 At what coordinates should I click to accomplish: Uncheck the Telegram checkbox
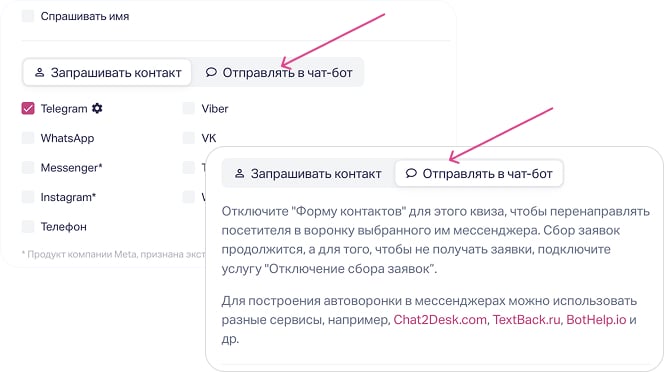(28, 108)
